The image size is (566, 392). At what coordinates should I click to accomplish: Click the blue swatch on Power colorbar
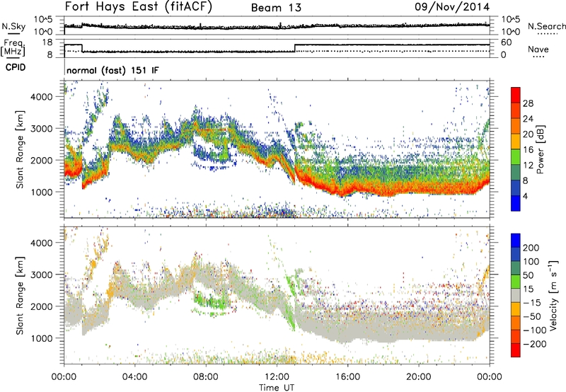pyautogui.click(x=516, y=203)
